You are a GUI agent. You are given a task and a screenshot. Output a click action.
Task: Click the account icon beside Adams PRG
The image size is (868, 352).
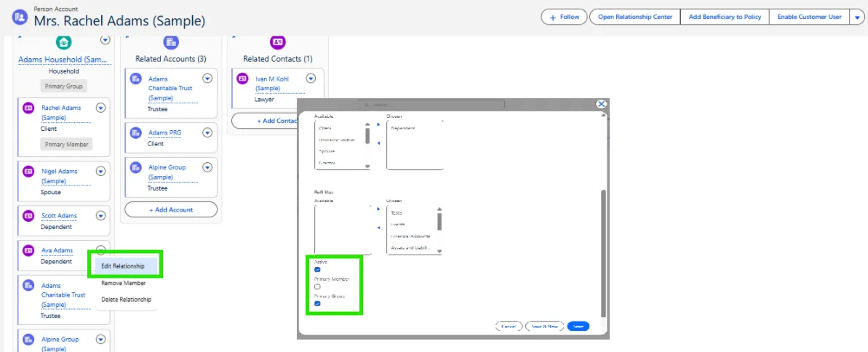(136, 132)
